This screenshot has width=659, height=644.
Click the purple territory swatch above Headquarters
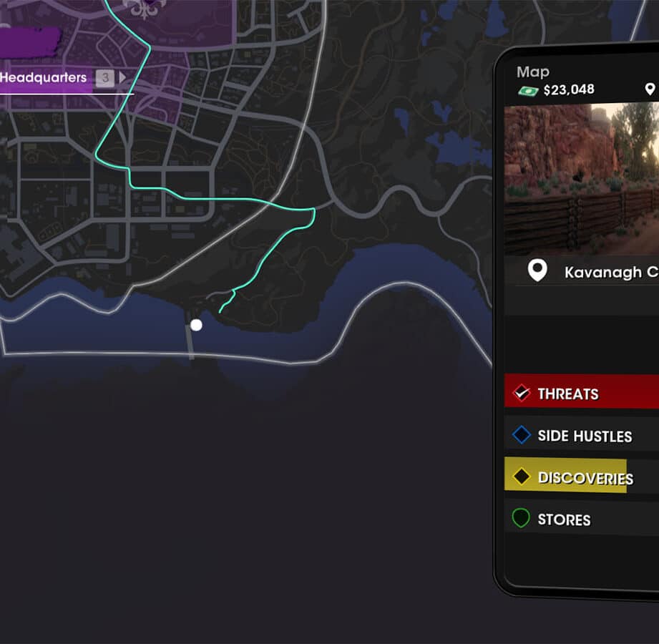click(30, 42)
